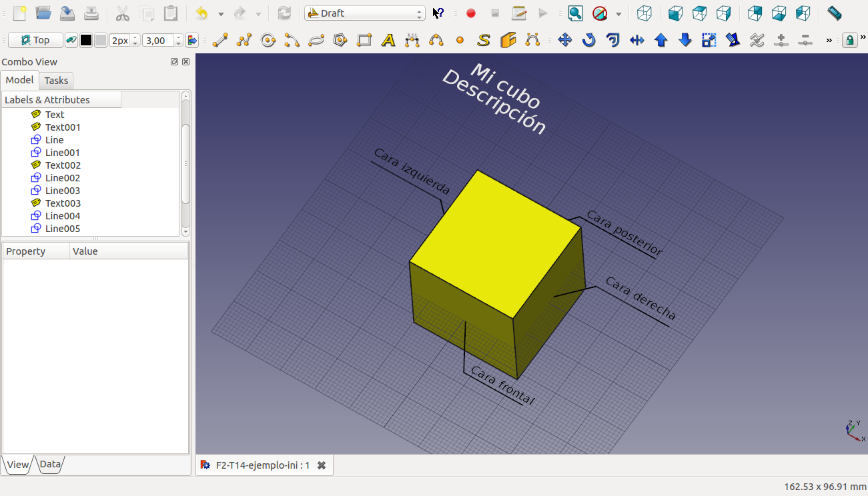Select the Draft Circle tool
The width and height of the screenshot is (868, 496).
pyautogui.click(x=268, y=41)
